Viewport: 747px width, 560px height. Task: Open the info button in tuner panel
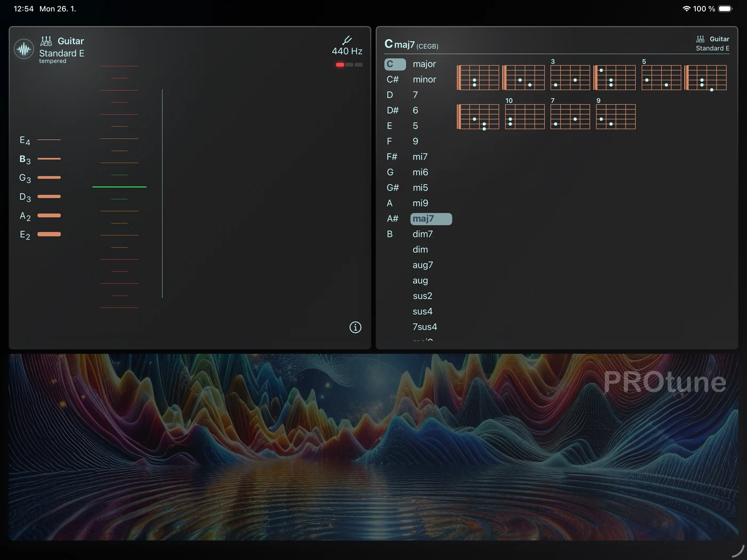(355, 327)
